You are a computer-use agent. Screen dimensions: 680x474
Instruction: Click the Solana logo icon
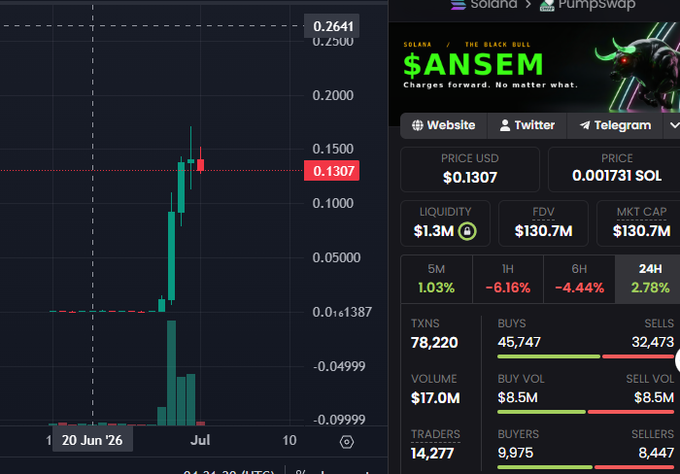pyautogui.click(x=458, y=4)
